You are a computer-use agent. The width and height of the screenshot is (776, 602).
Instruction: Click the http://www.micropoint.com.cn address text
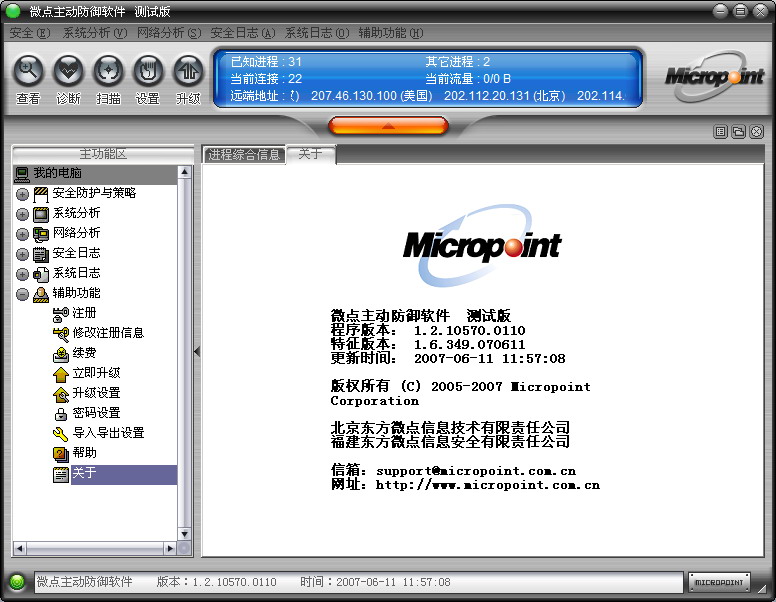click(487, 485)
